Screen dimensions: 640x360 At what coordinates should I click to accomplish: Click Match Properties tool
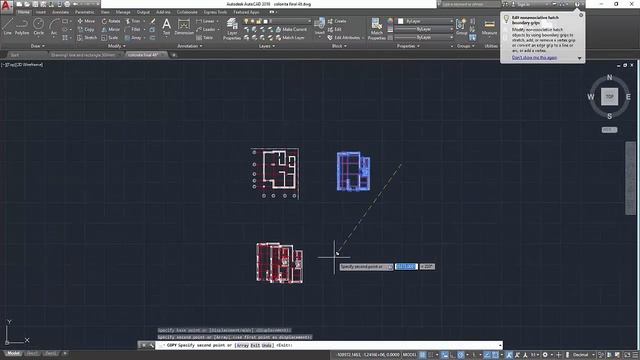377,29
